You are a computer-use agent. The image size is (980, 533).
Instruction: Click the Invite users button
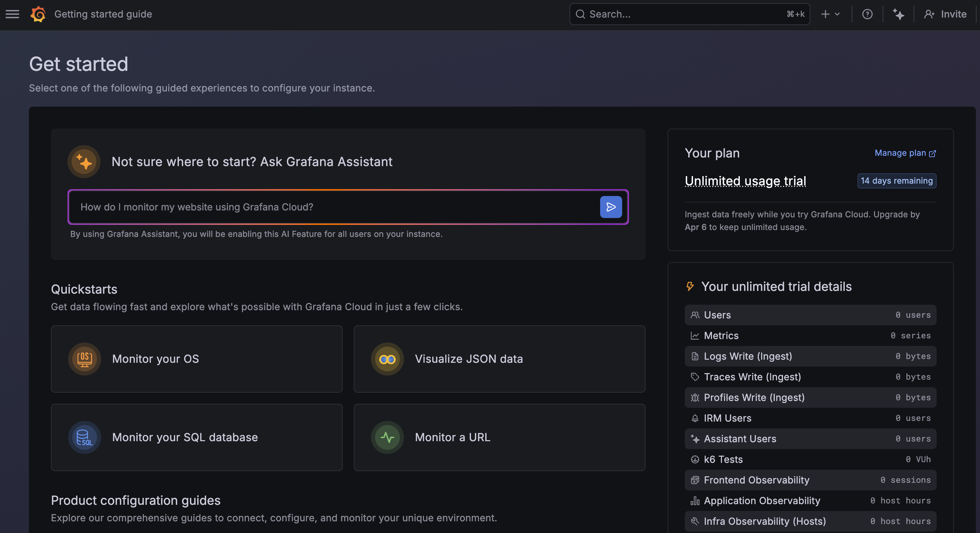pos(945,14)
